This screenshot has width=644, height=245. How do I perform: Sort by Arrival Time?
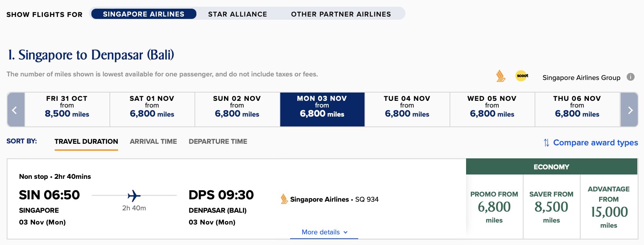[153, 141]
